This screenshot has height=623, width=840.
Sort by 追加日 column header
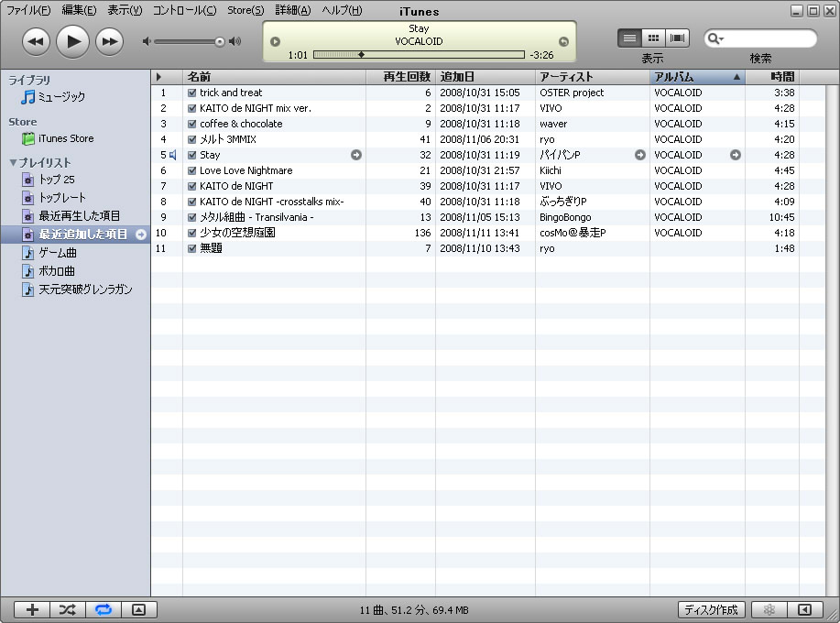pos(485,77)
